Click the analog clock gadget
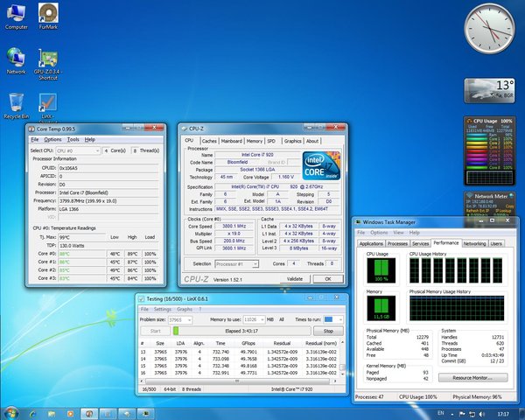Screen dimensions: 525x420 pyautogui.click(x=489, y=29)
